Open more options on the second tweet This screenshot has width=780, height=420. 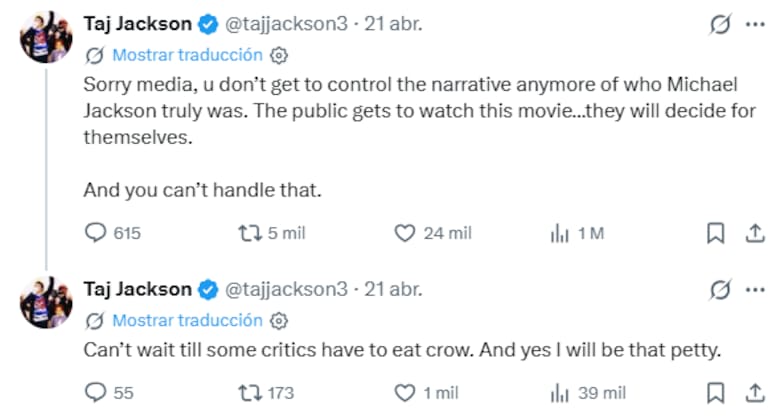click(x=756, y=290)
